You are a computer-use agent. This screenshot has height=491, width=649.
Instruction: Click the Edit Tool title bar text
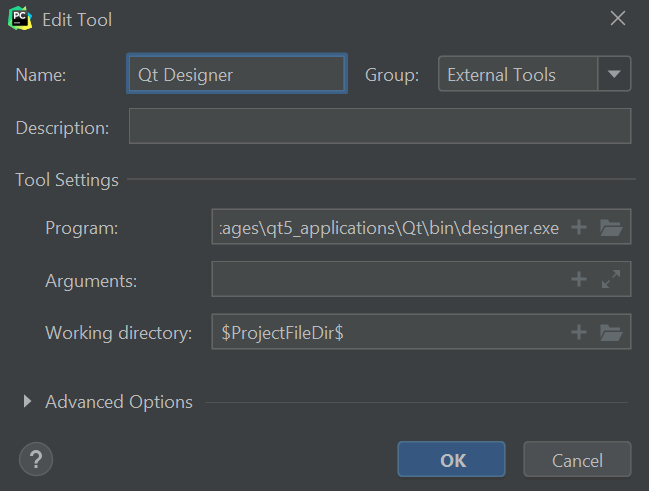point(77,20)
